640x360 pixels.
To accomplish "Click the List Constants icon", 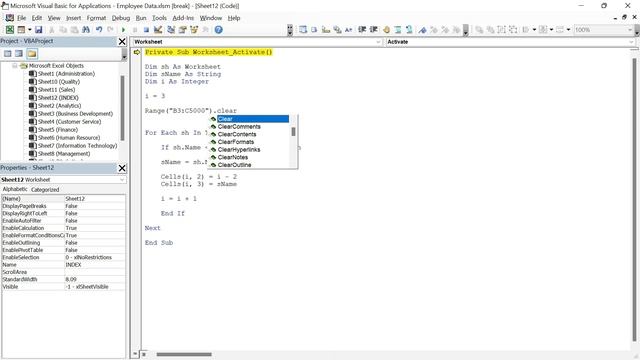I will pos(314,29).
